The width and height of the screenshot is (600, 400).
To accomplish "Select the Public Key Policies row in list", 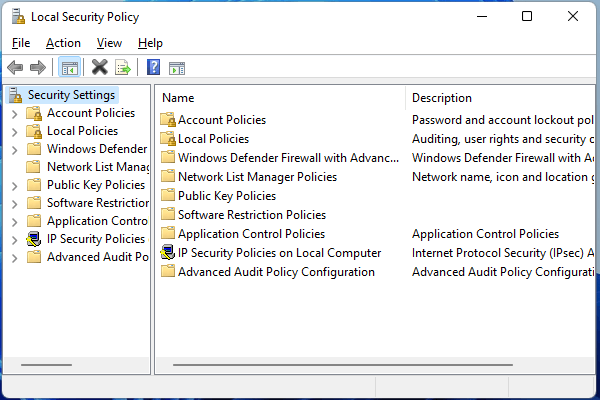I will point(227,196).
